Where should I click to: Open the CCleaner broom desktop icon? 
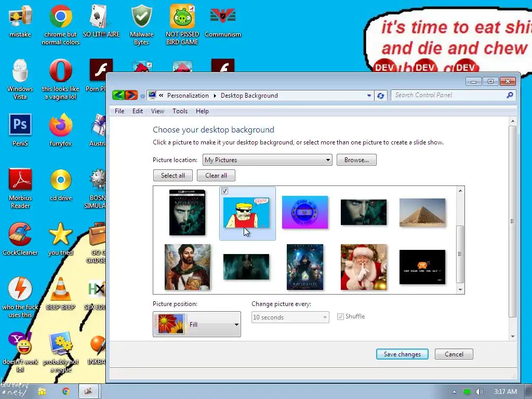[20, 234]
